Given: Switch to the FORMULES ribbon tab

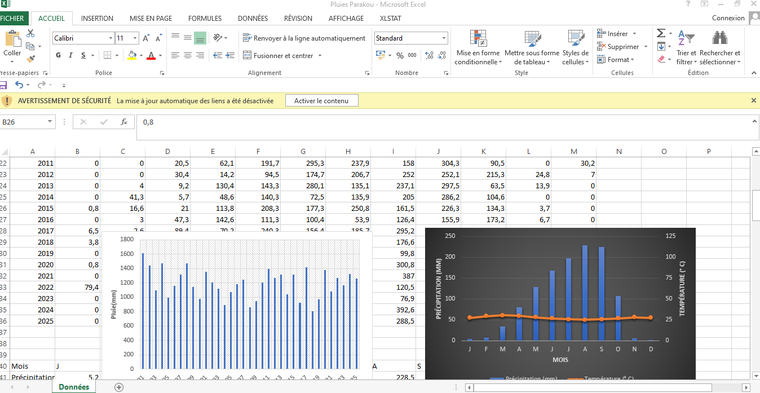Looking at the screenshot, I should pyautogui.click(x=205, y=18).
